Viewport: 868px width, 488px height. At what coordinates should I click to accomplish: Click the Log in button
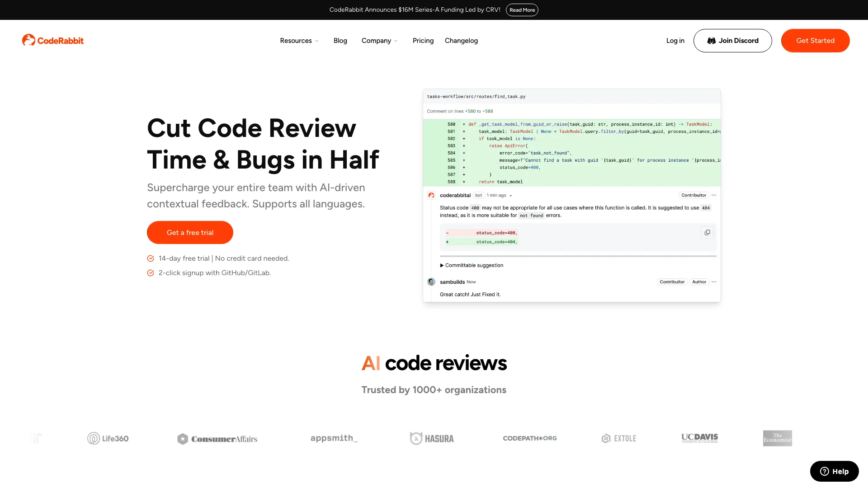pyautogui.click(x=675, y=40)
